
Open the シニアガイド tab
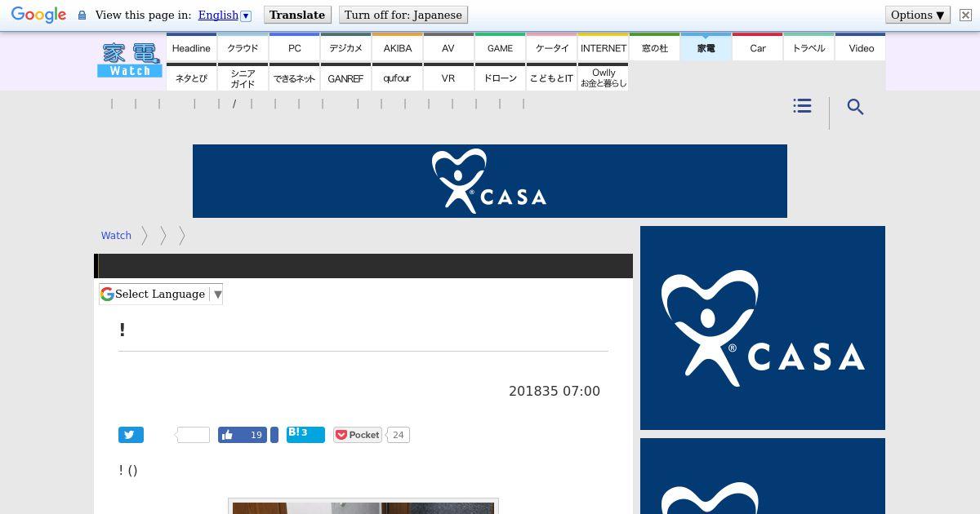click(x=243, y=78)
